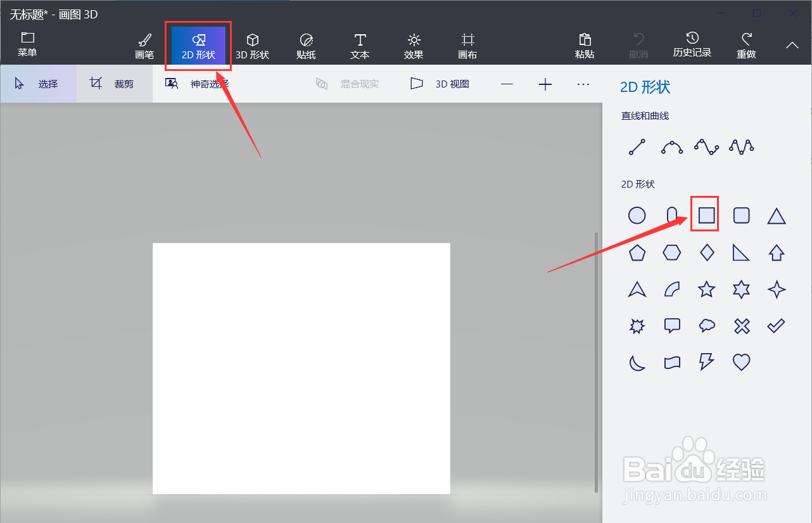Select the three-point curve tool
Viewport: 812px width, 523px height.
pos(672,147)
